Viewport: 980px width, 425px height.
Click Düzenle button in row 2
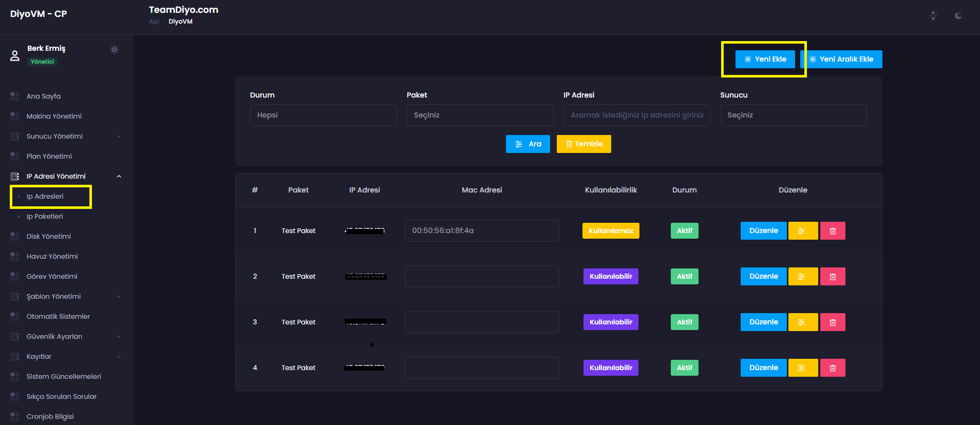pos(764,277)
